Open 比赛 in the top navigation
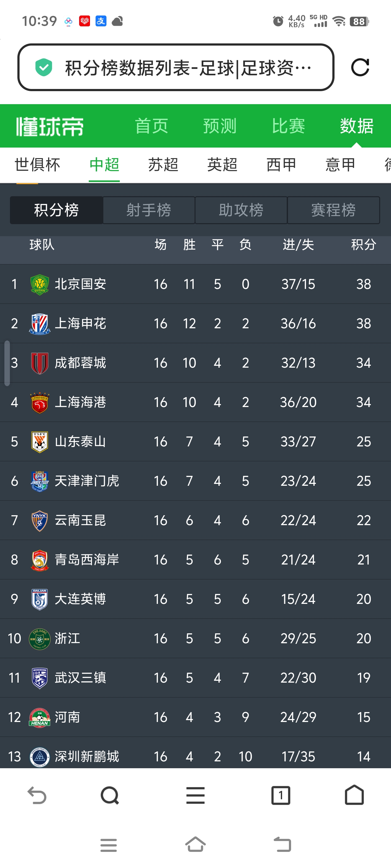Image resolution: width=391 pixels, height=868 pixels. click(289, 126)
